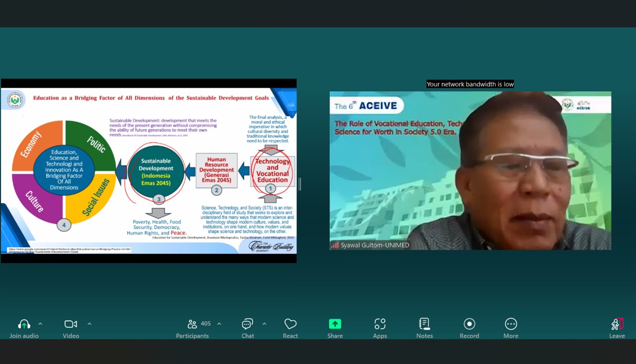This screenshot has width=636, height=364.
Task: Click the Google search URL at slide bottom
Action: pos(70,250)
